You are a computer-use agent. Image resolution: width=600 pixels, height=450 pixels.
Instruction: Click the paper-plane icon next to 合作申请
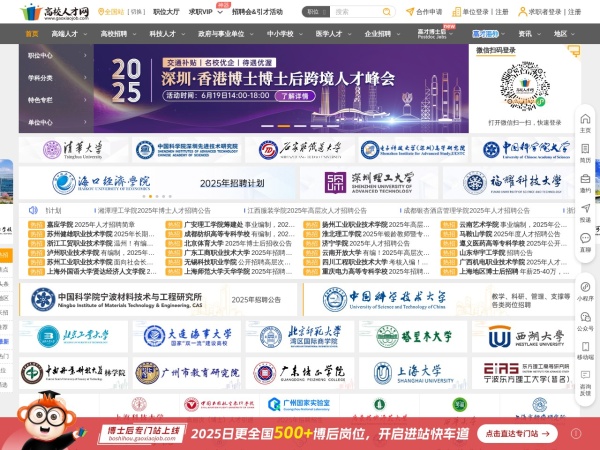(x=410, y=12)
